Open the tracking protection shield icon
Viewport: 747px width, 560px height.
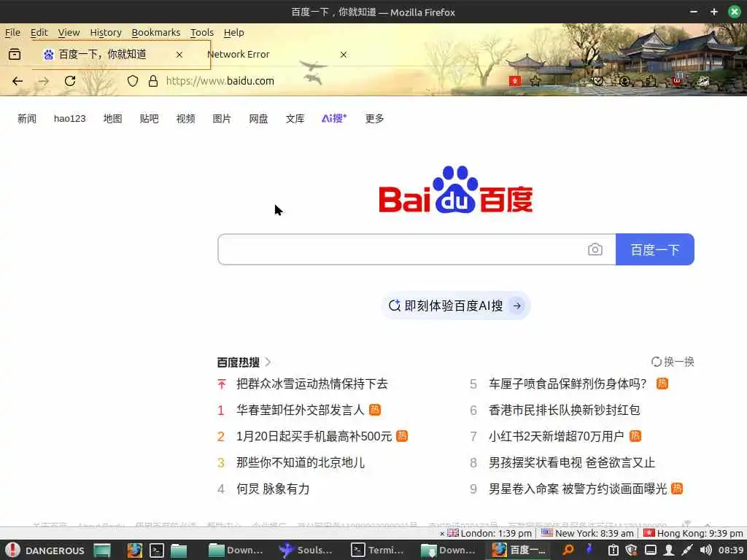[x=133, y=81]
